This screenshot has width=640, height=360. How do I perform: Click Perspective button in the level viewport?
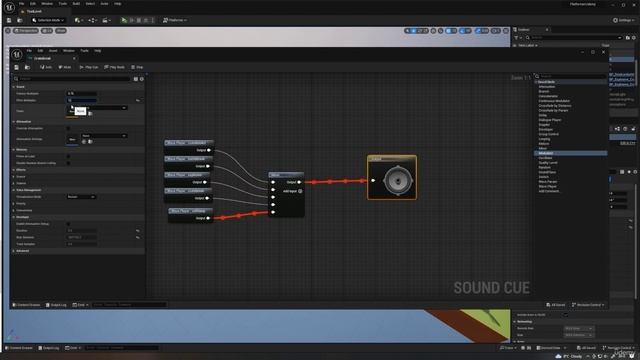pyautogui.click(x=25, y=31)
